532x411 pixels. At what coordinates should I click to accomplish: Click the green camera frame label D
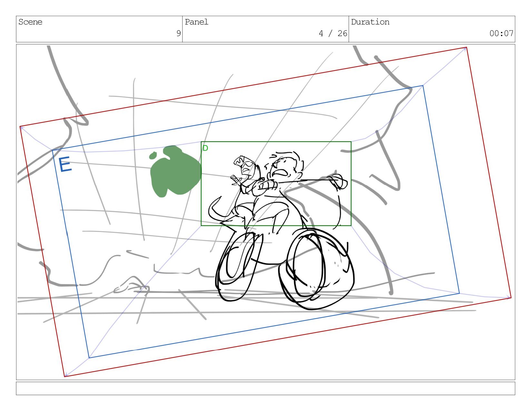tap(205, 148)
